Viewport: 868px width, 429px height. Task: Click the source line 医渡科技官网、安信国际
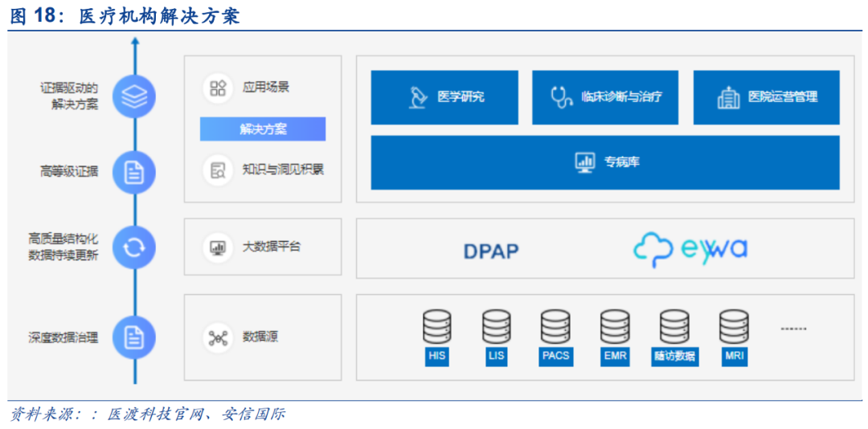pos(197,415)
